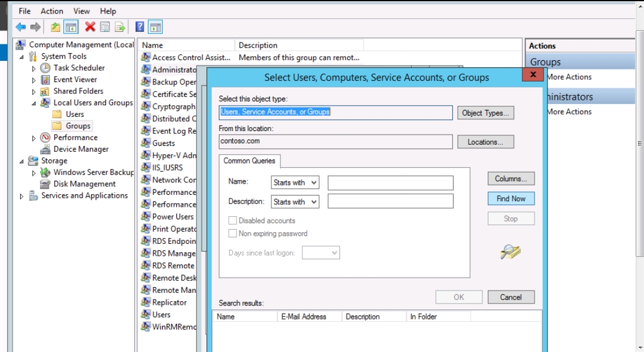Toggle the Non expiring password checkbox
This screenshot has height=352, width=644.
click(232, 233)
